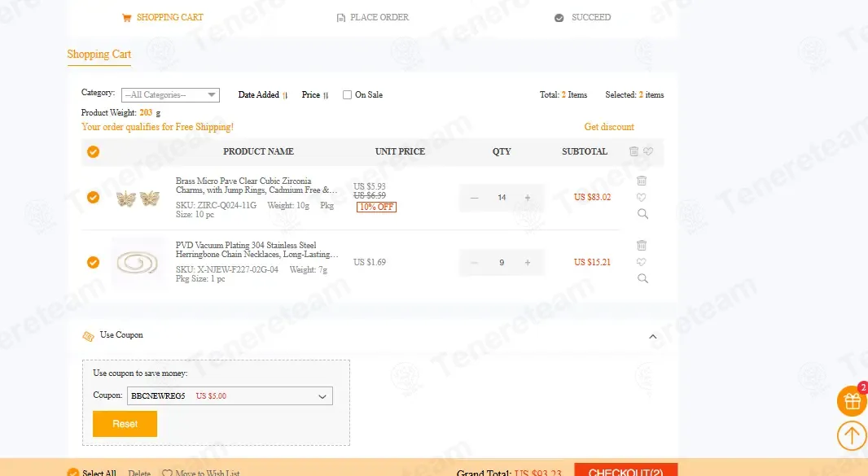Click the Use Coupon ticket icon
This screenshot has width=868, height=476.
click(x=88, y=336)
